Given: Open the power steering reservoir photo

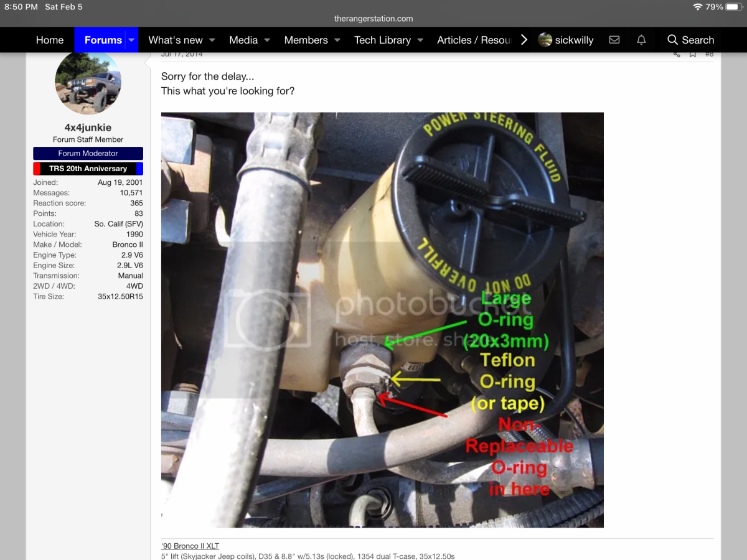Looking at the screenshot, I should 382,320.
